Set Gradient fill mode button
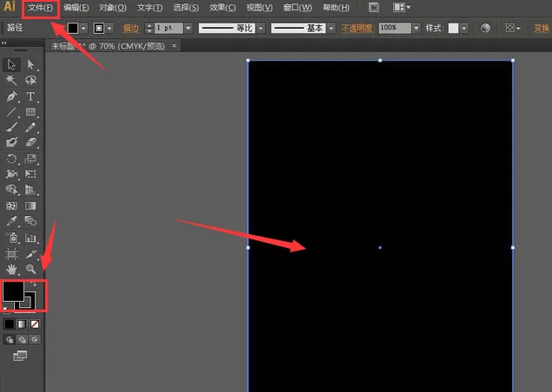 click(22, 324)
